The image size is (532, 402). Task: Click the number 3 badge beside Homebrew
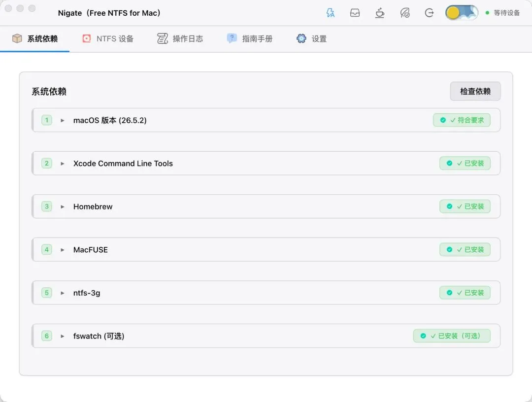pyautogui.click(x=47, y=206)
